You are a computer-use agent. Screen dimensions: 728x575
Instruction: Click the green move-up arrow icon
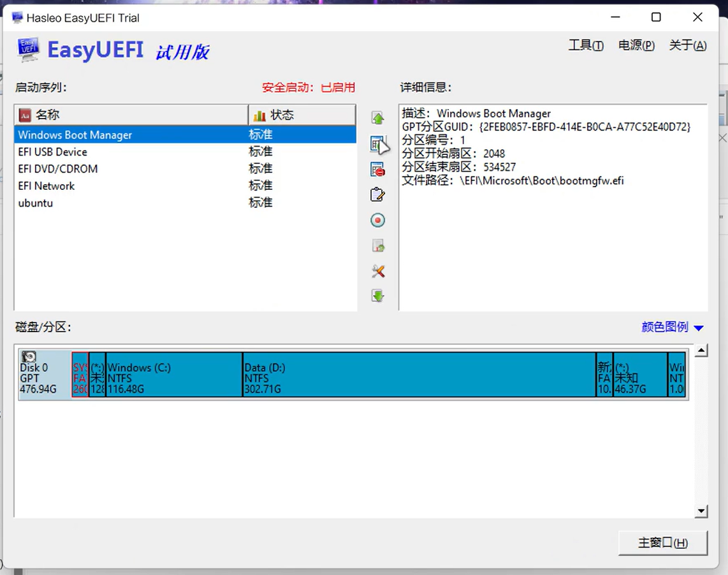pyautogui.click(x=378, y=119)
